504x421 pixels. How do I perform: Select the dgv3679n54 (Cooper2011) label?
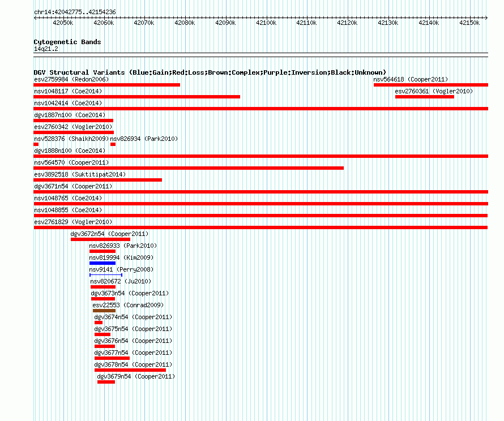(136, 376)
